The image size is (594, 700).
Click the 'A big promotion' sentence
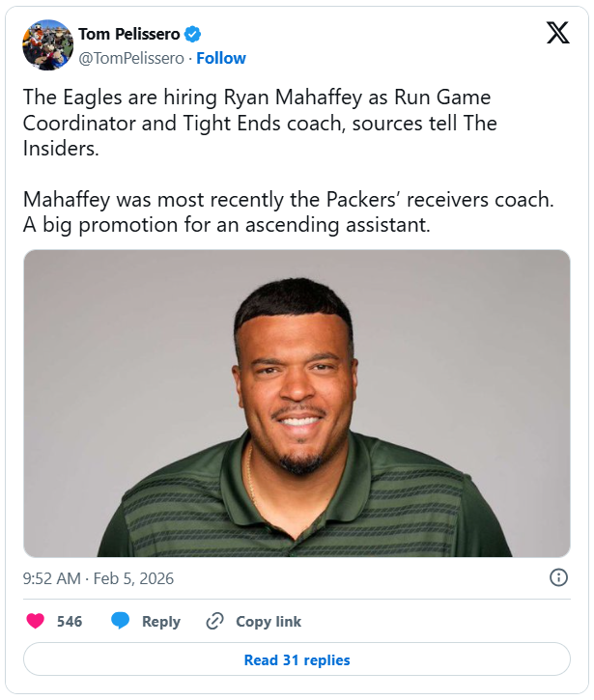point(226,225)
